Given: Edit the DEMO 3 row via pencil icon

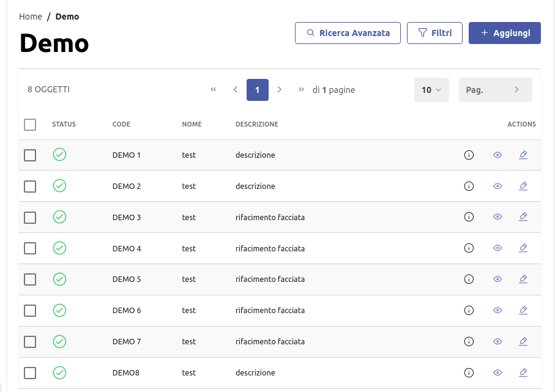Looking at the screenshot, I should point(523,216).
